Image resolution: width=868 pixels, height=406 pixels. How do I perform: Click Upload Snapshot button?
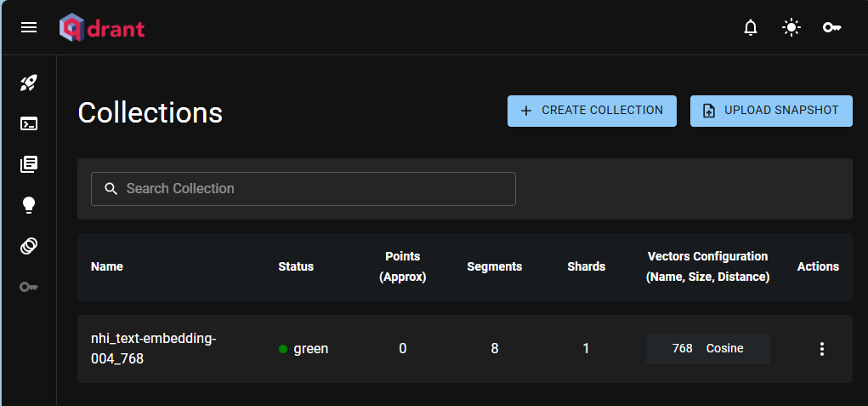(771, 111)
